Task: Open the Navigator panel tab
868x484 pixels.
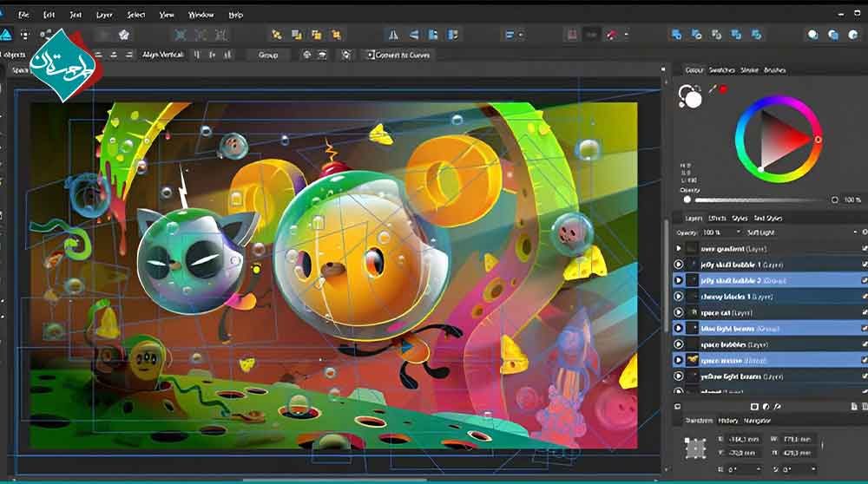Action: click(x=757, y=421)
